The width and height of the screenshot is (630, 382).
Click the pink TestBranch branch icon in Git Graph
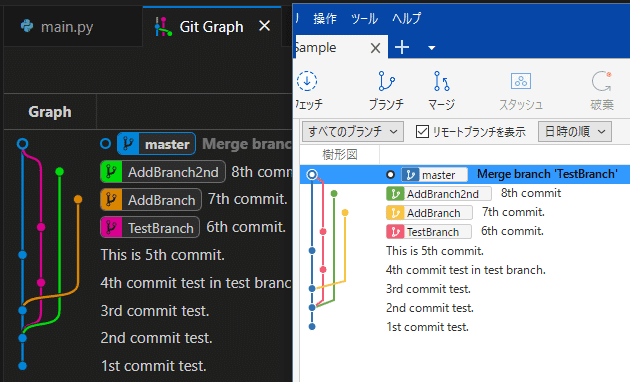[x=111, y=228]
